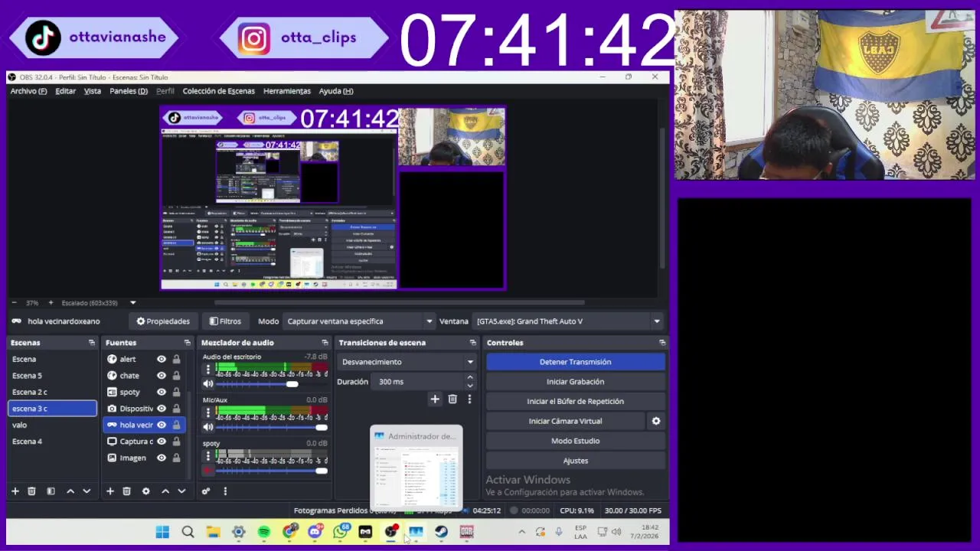
Task: Open transition properties three-dot menu
Action: [x=469, y=399]
